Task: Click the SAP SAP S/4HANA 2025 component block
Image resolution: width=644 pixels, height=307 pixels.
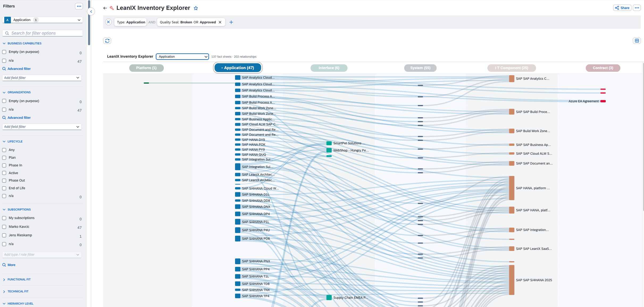Action: point(512,280)
